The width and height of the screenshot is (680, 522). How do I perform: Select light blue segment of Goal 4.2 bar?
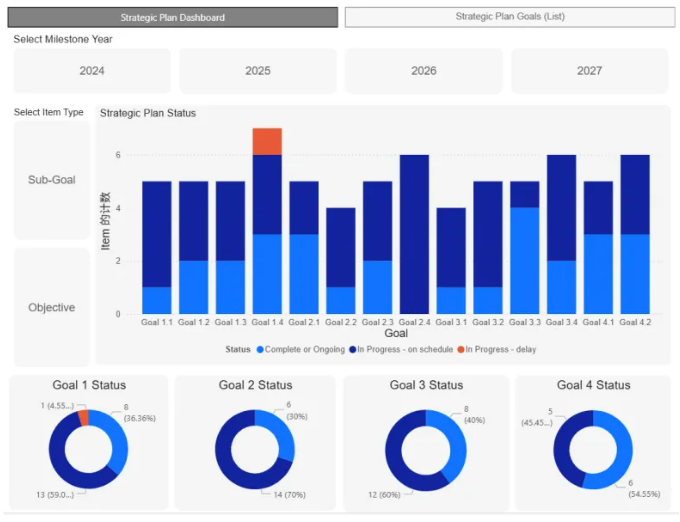click(635, 273)
